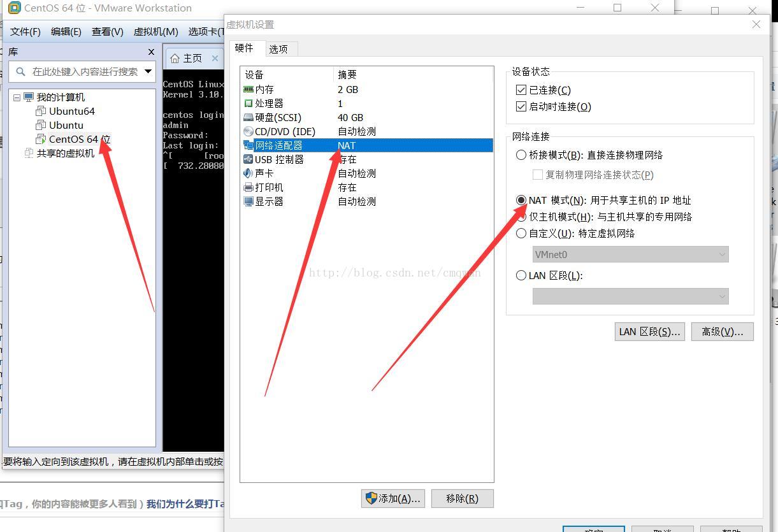Select the 显示器 row
This screenshot has width=778, height=532.
tap(367, 202)
